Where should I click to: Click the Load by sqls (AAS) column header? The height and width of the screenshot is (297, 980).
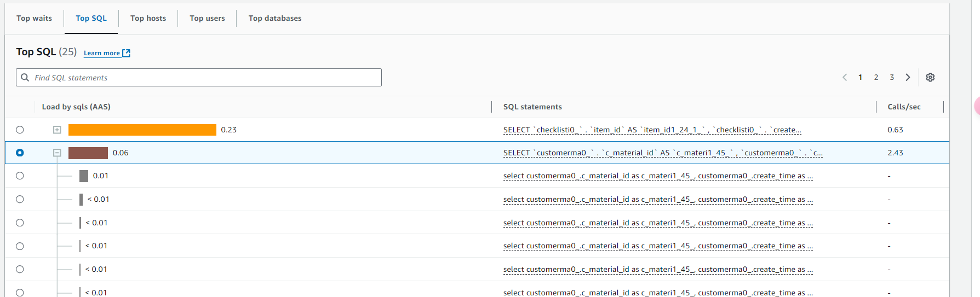point(76,107)
